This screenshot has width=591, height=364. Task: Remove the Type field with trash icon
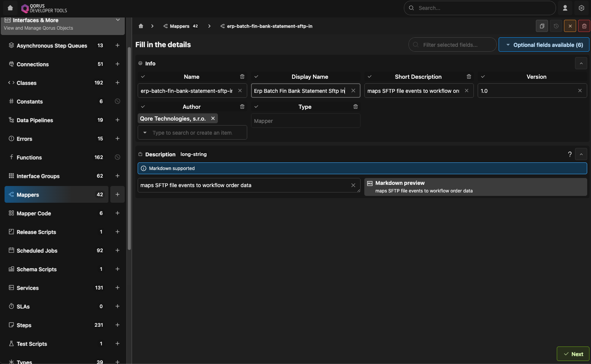pos(356,106)
